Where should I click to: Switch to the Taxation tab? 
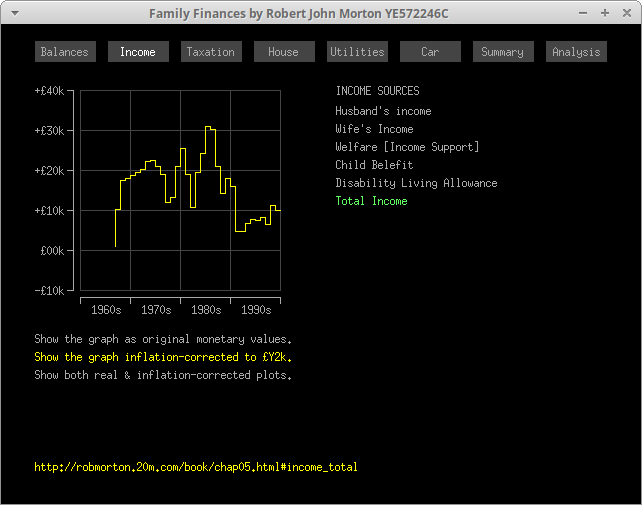tap(211, 52)
